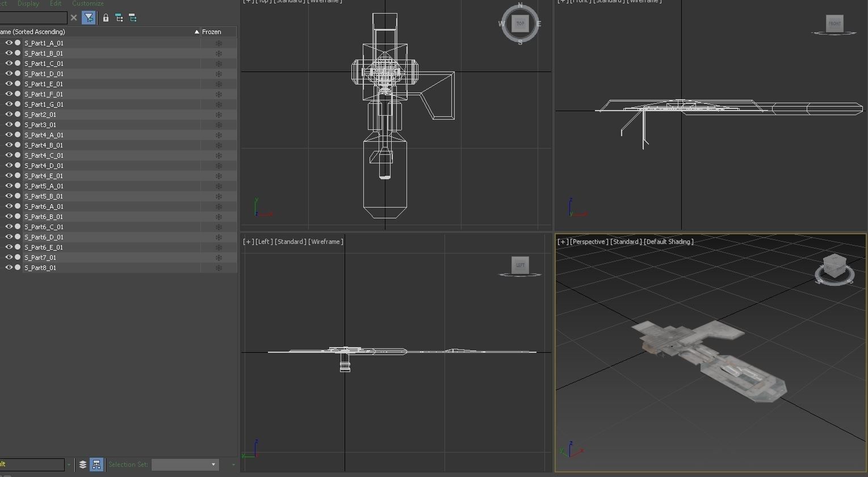Image resolution: width=868 pixels, height=477 pixels.
Task: Toggle frozen state of S_Part4_C_01
Action: pyautogui.click(x=219, y=155)
